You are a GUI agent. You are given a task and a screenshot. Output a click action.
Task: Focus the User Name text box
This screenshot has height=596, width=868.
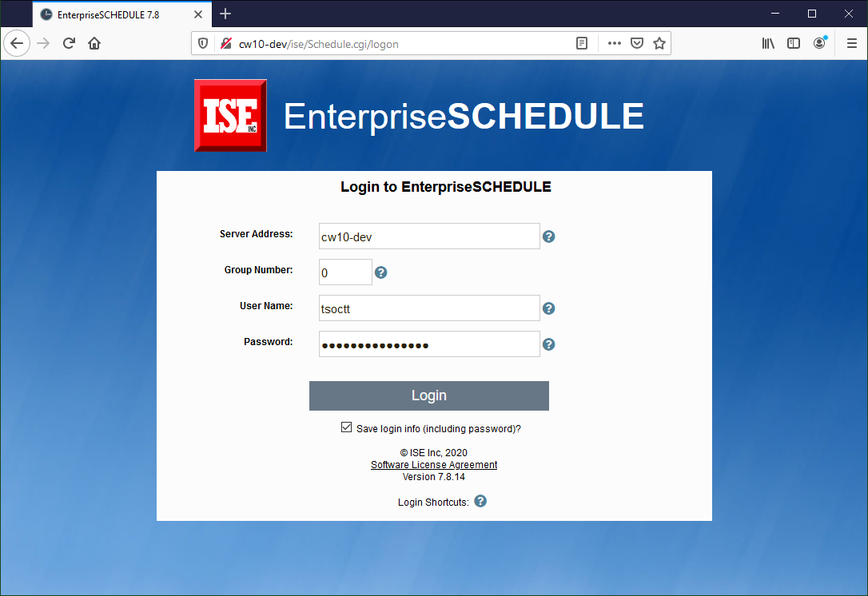tap(429, 308)
